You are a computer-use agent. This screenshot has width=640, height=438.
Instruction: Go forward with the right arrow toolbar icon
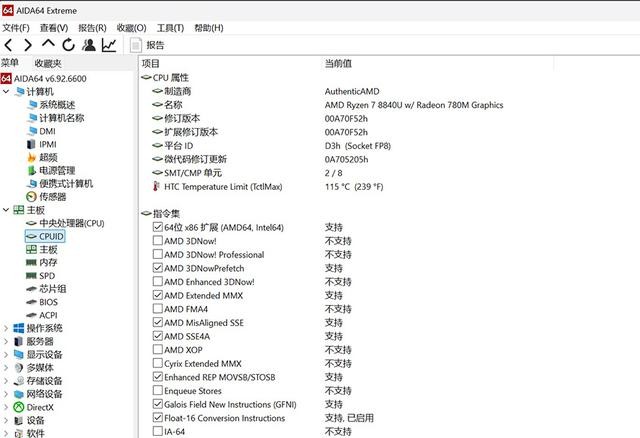point(28,45)
